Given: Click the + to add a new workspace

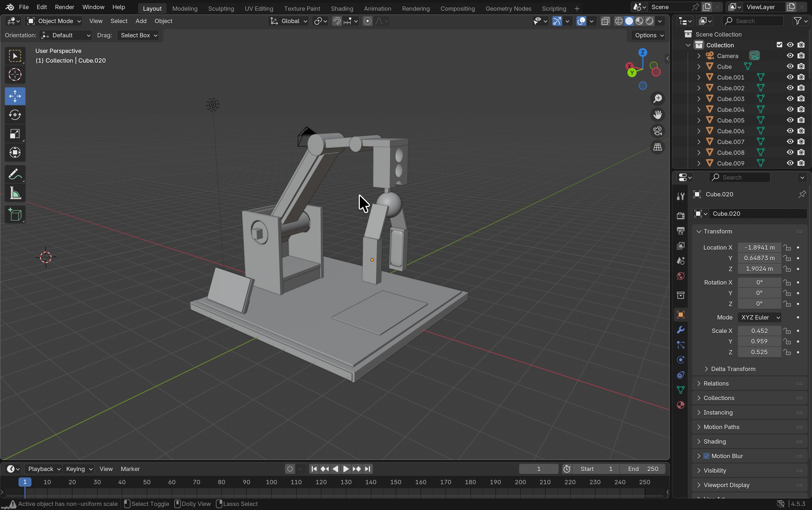Looking at the screenshot, I should [x=577, y=8].
